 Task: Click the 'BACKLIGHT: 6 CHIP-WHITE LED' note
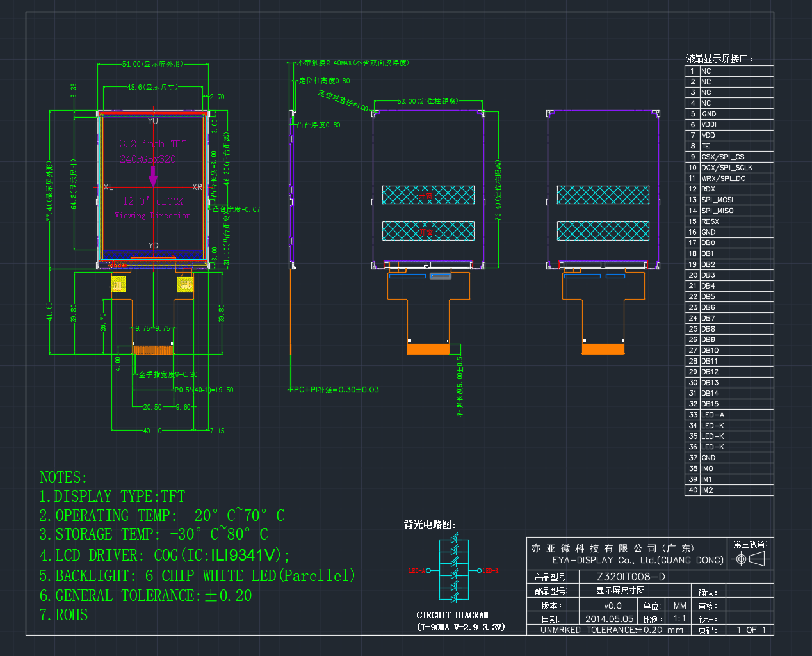point(197,575)
